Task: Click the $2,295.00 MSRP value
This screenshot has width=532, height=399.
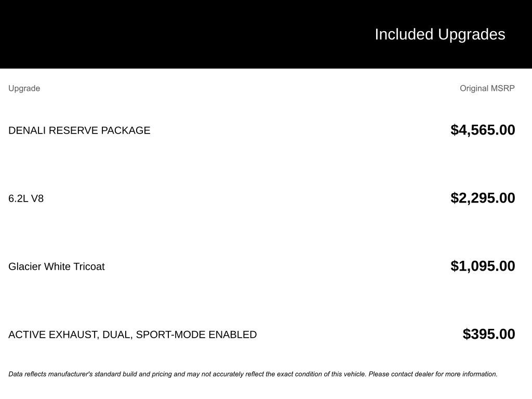Action: pyautogui.click(x=483, y=198)
